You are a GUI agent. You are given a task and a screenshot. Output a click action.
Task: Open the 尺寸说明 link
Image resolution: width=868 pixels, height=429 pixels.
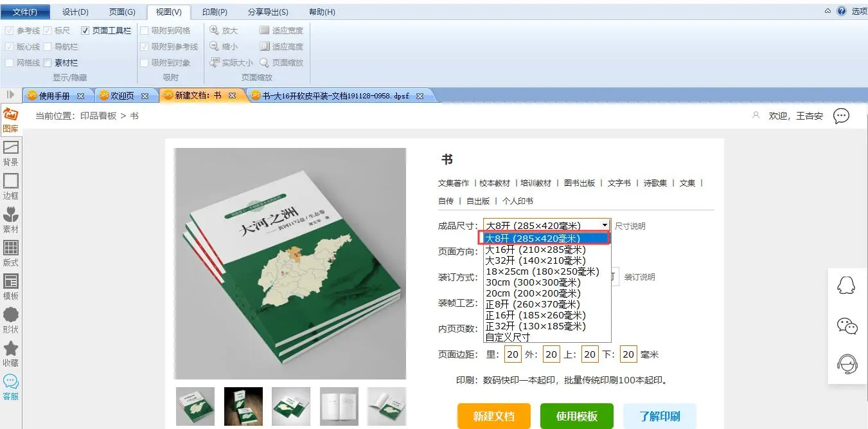click(630, 226)
